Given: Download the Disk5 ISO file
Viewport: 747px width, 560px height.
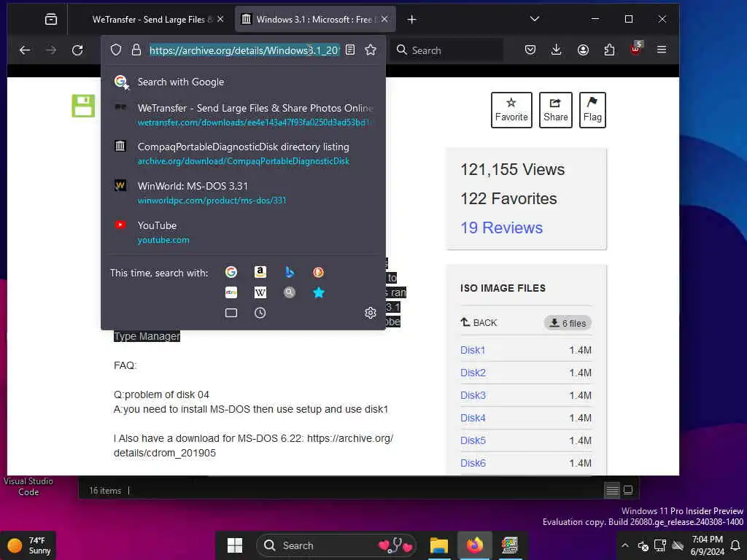Looking at the screenshot, I should point(473,440).
